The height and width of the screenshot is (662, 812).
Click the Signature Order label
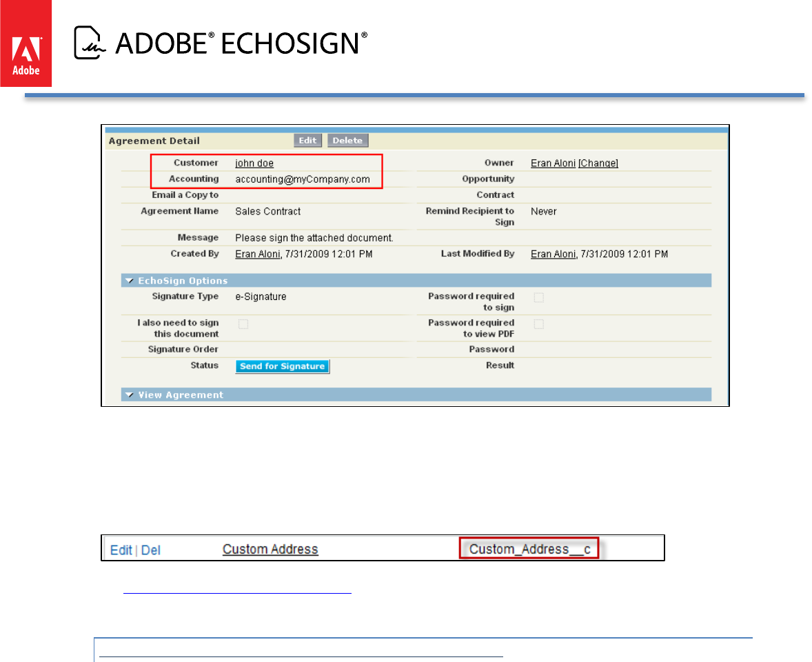pos(183,349)
